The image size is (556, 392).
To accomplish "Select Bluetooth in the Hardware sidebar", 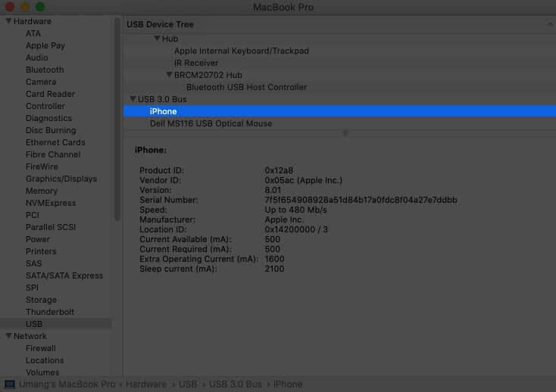I will click(x=45, y=70).
